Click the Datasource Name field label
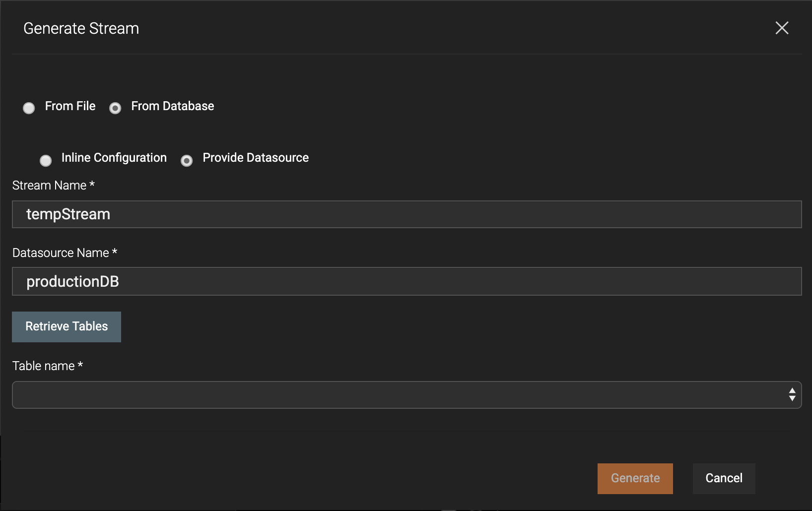Viewport: 812px width, 511px height. click(x=65, y=253)
